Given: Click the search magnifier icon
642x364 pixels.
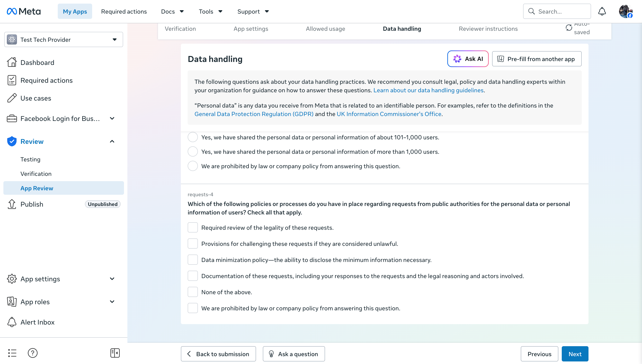Looking at the screenshot, I should 531,11.
